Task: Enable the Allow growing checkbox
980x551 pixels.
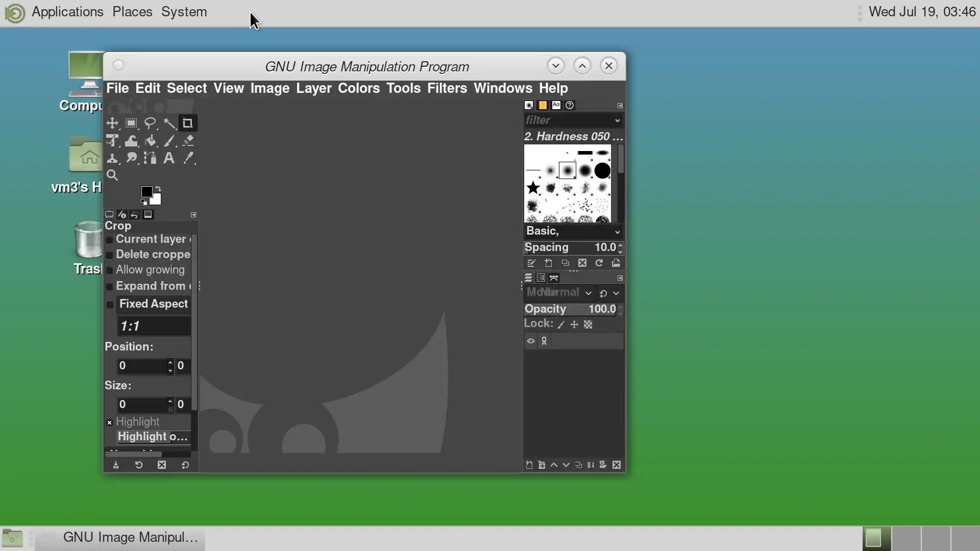Action: [x=110, y=270]
